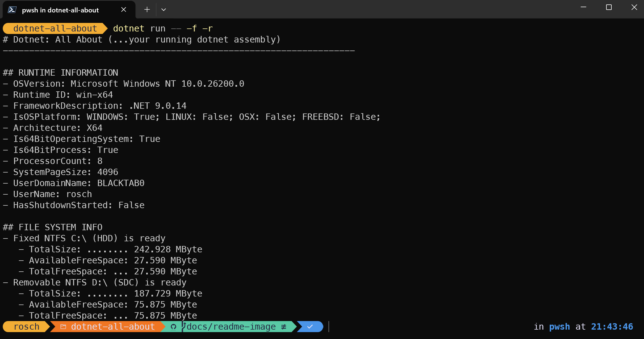The height and width of the screenshot is (339, 644).
Task: Close the pwsh tab with its X
Action: click(x=123, y=9)
